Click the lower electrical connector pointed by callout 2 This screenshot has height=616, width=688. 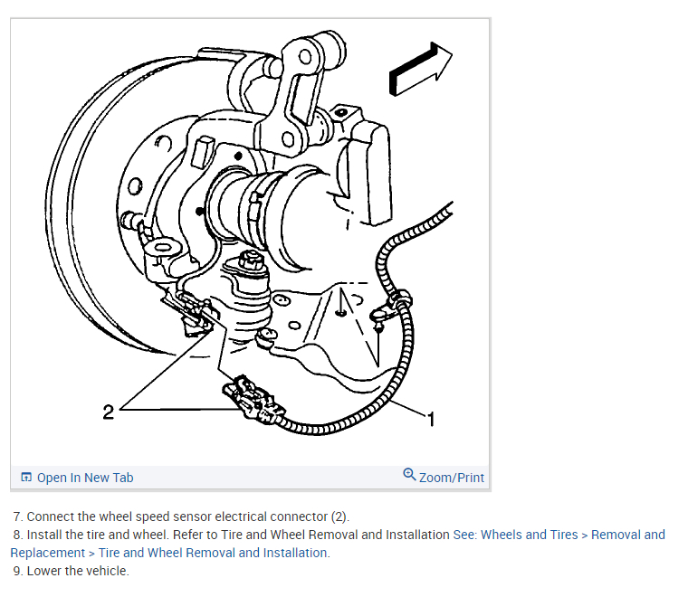coord(253,400)
